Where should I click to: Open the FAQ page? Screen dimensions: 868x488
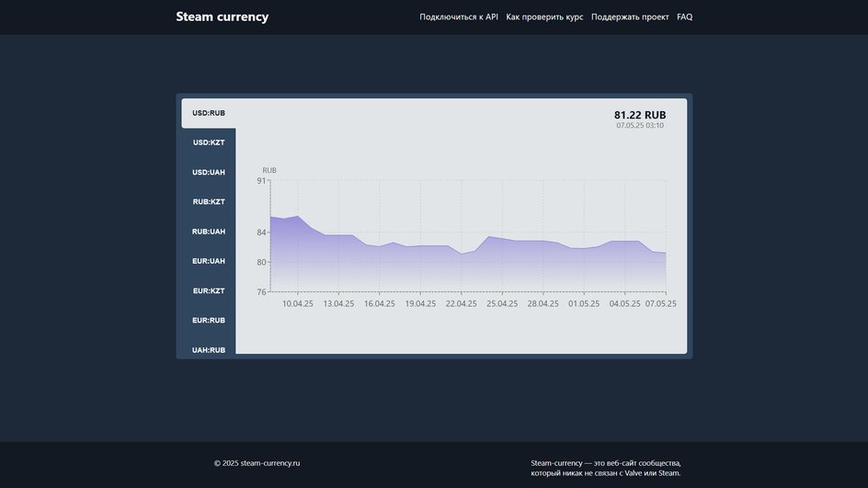(684, 17)
